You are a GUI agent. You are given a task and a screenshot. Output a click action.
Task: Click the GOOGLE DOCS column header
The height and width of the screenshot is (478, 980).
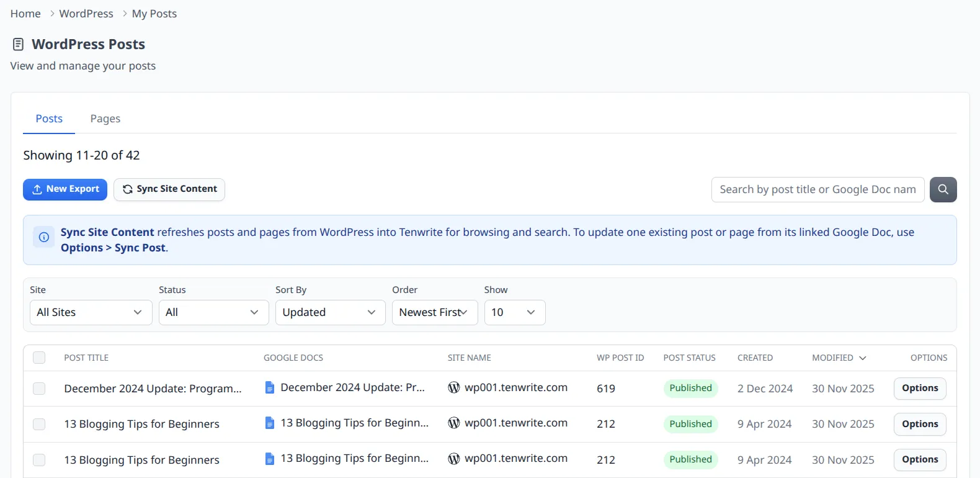click(x=293, y=358)
